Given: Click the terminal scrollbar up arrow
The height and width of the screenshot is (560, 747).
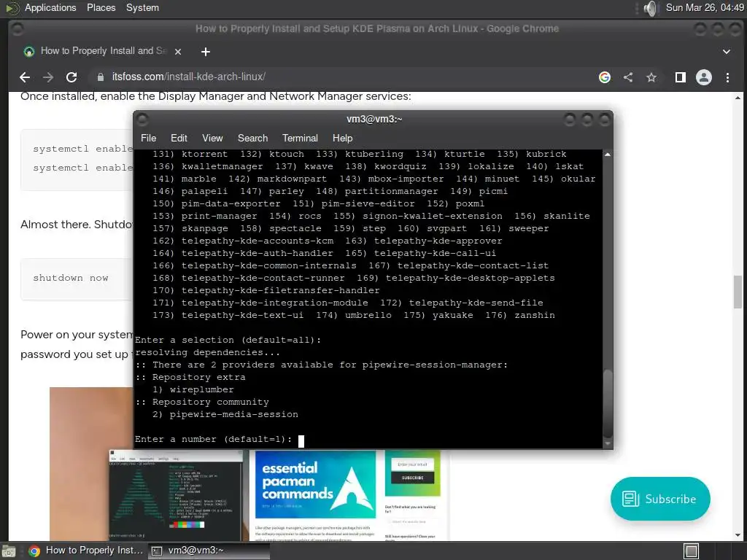Looking at the screenshot, I should (x=608, y=155).
